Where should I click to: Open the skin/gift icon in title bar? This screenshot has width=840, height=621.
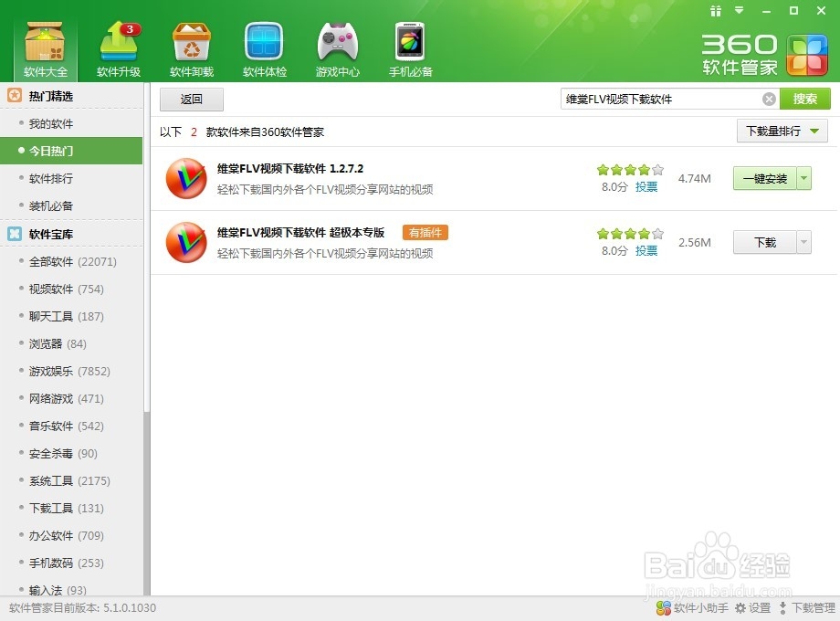716,11
